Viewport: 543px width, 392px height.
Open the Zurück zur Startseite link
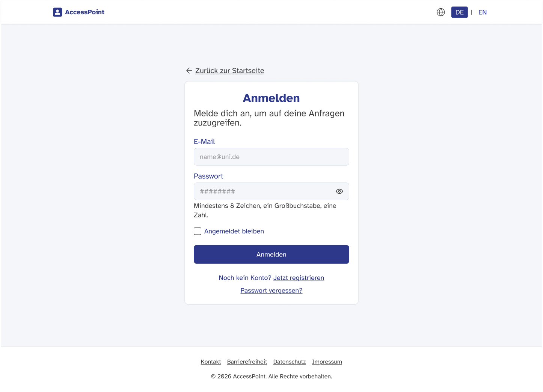[230, 71]
